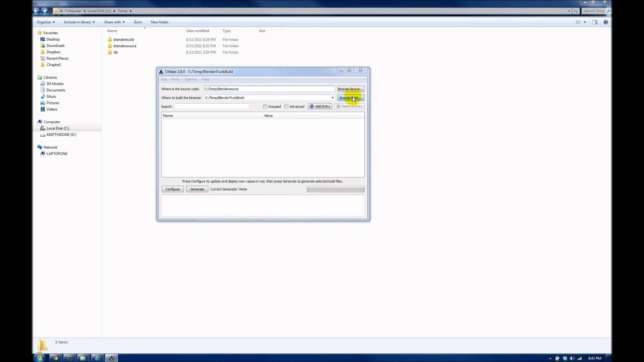Show hidden system tray icons arrow

click(x=550, y=358)
